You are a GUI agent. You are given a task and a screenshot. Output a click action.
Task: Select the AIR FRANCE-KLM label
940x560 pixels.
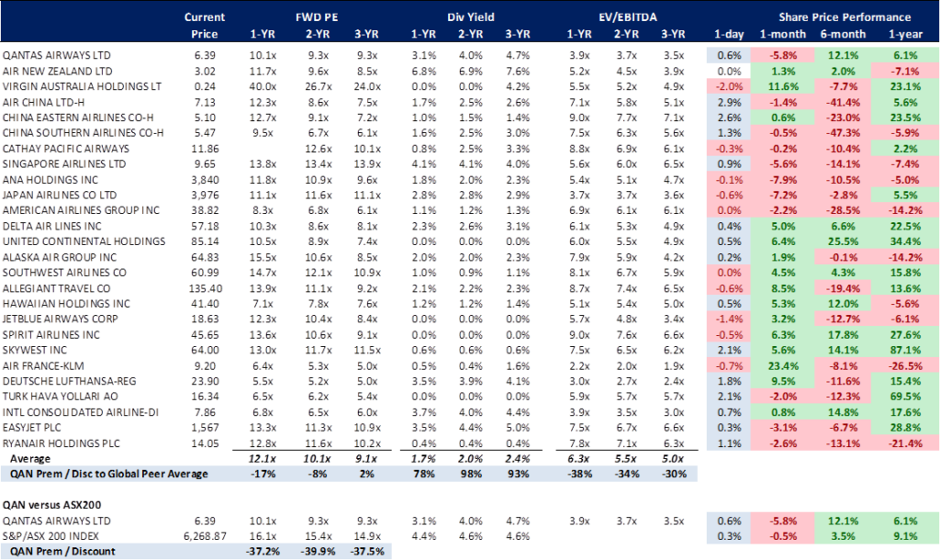[x=43, y=366]
